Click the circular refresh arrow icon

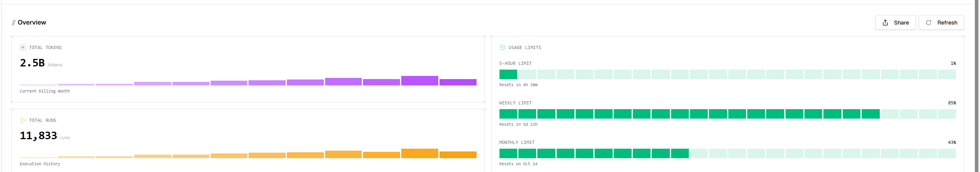pos(929,23)
